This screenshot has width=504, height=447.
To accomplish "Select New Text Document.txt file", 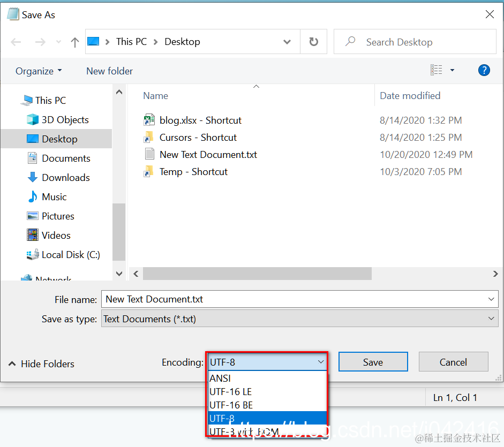I will click(208, 155).
